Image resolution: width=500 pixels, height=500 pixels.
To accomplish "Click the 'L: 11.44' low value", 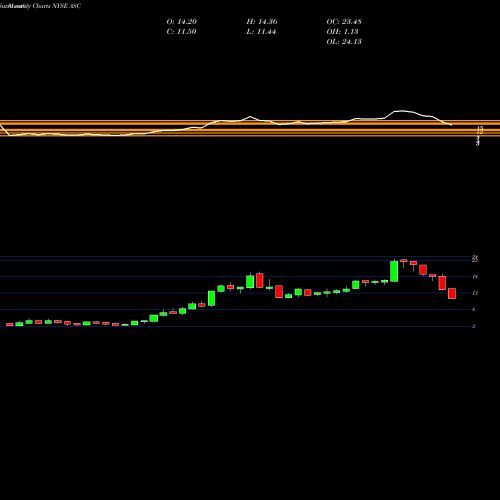I will coord(261,32).
